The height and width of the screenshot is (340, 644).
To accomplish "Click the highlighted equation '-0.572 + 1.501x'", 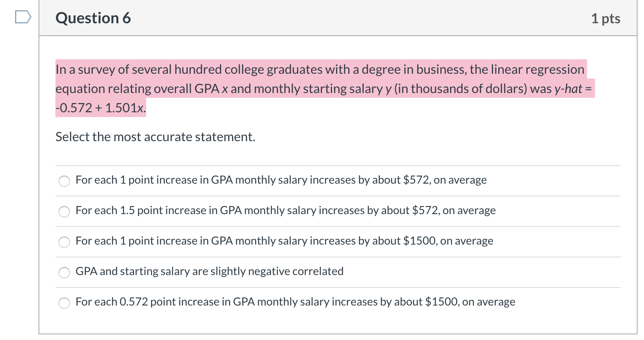I will click(101, 108).
